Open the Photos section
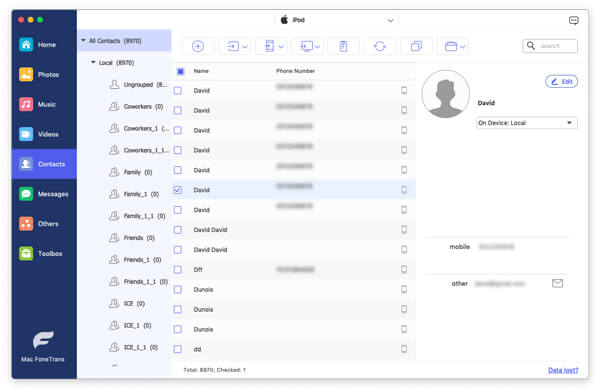 (44, 75)
